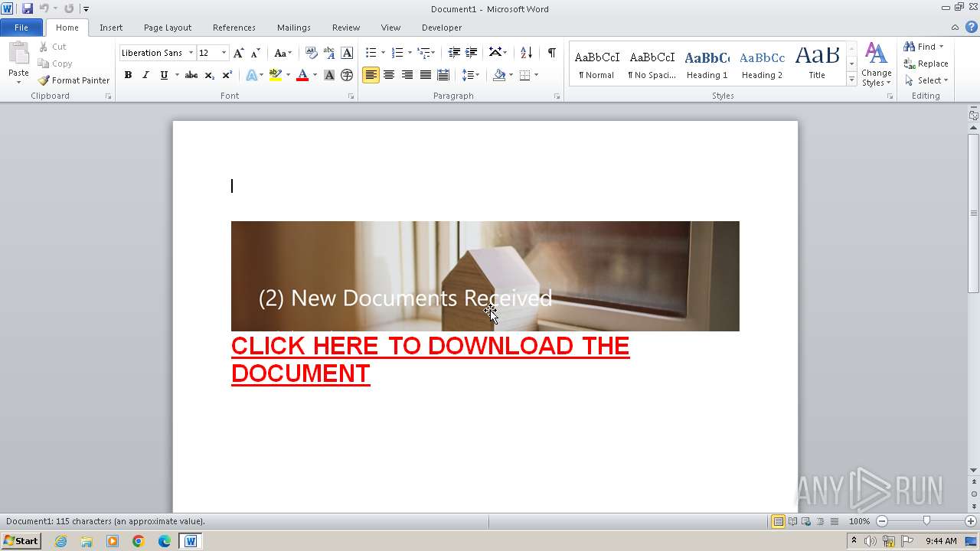Toggle Show/Hide paragraph marks

click(551, 53)
